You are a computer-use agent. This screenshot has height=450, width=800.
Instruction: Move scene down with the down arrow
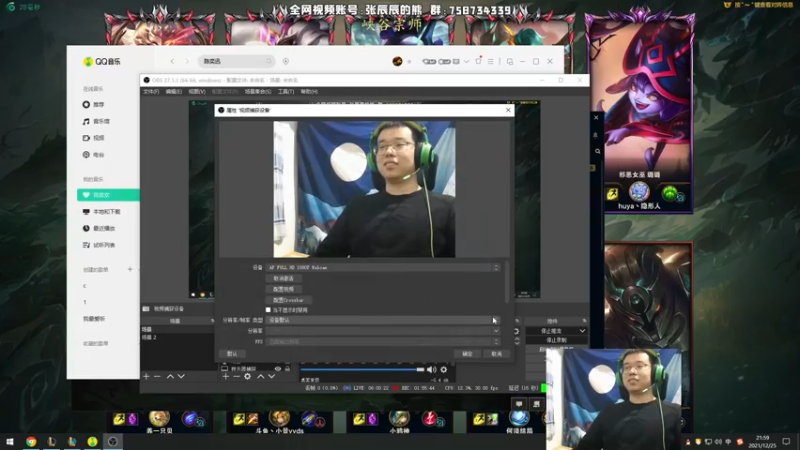point(181,377)
